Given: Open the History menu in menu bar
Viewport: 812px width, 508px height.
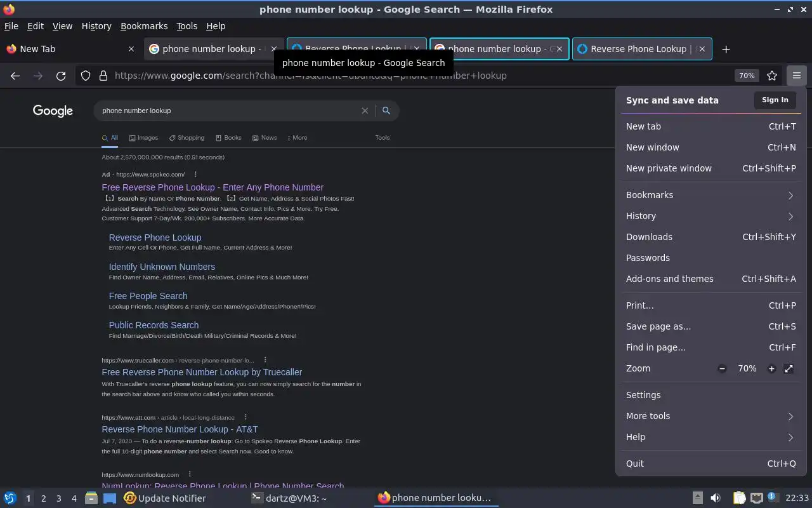Looking at the screenshot, I should coord(96,26).
